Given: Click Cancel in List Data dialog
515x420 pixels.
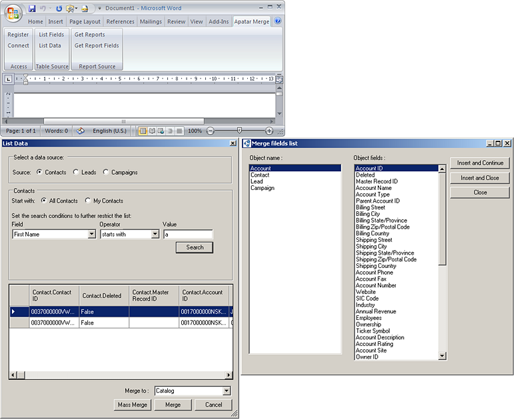Looking at the screenshot, I should 213,405.
